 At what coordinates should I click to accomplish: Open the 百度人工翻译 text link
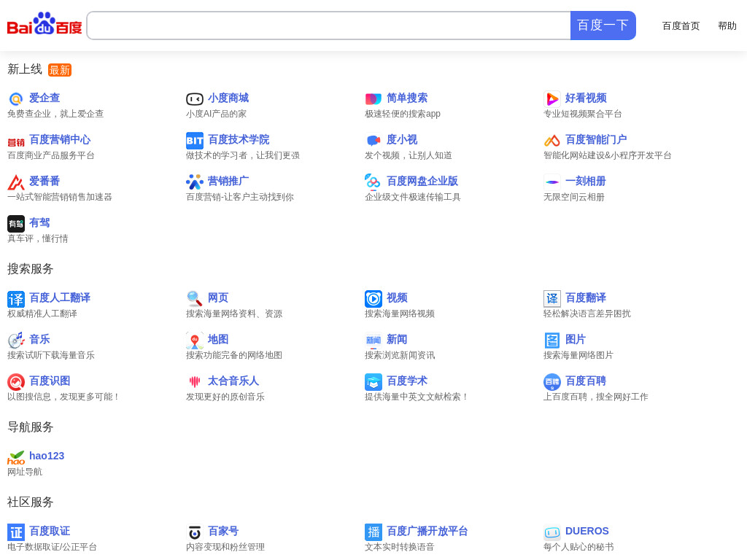(x=60, y=297)
